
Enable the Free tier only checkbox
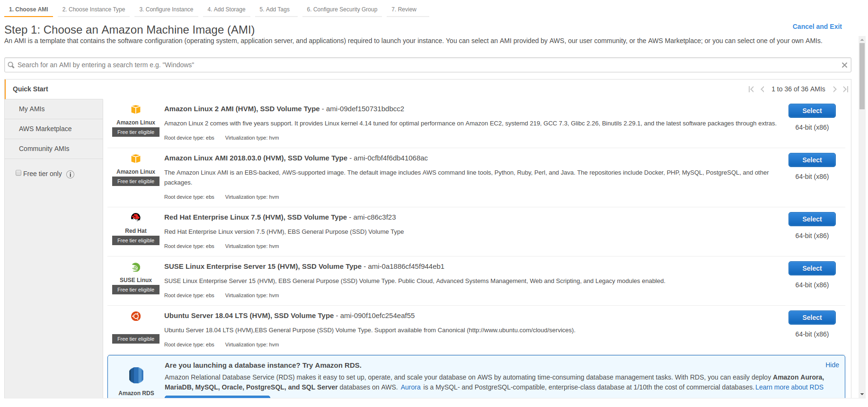coord(18,173)
